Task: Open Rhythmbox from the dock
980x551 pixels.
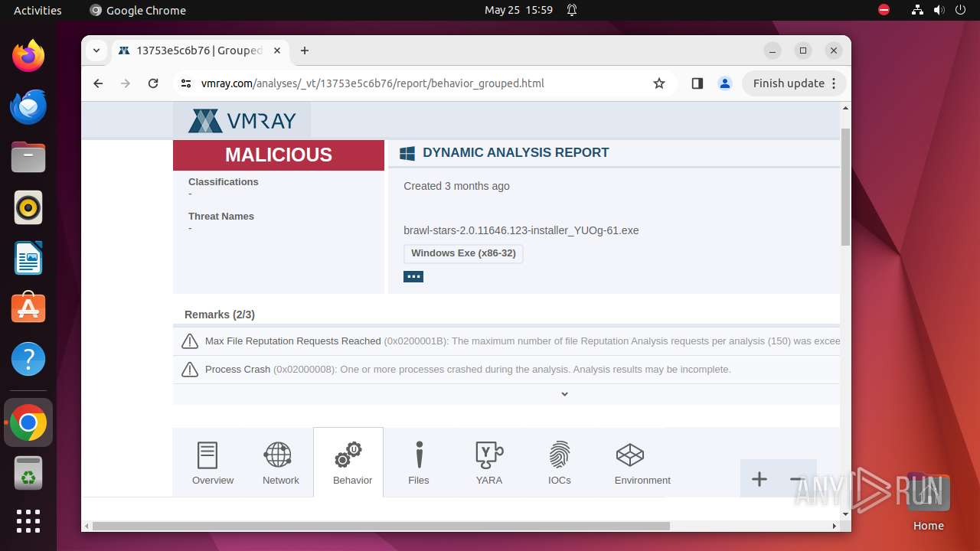Action: 28,207
